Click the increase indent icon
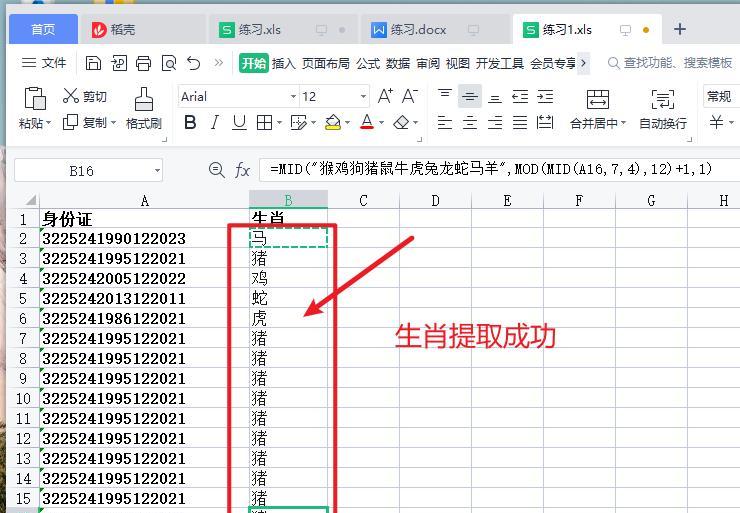The height and width of the screenshot is (513, 740). [x=545, y=96]
